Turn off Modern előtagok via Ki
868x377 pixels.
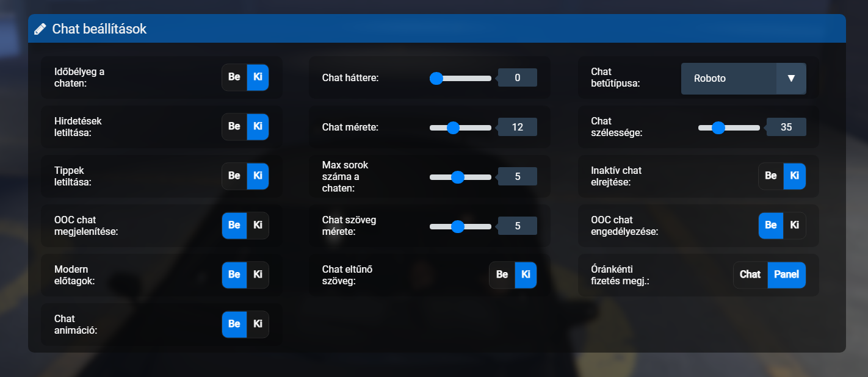(x=258, y=275)
